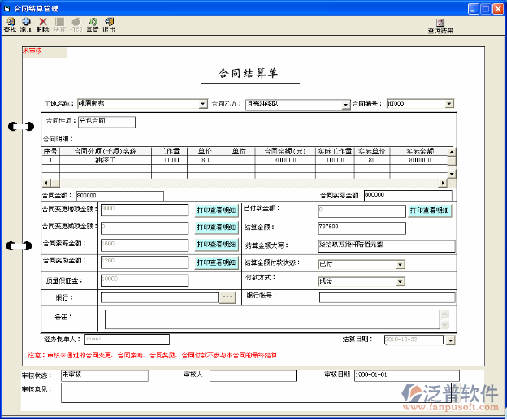Click the ellipsis button beside 银行 field

[227, 297]
